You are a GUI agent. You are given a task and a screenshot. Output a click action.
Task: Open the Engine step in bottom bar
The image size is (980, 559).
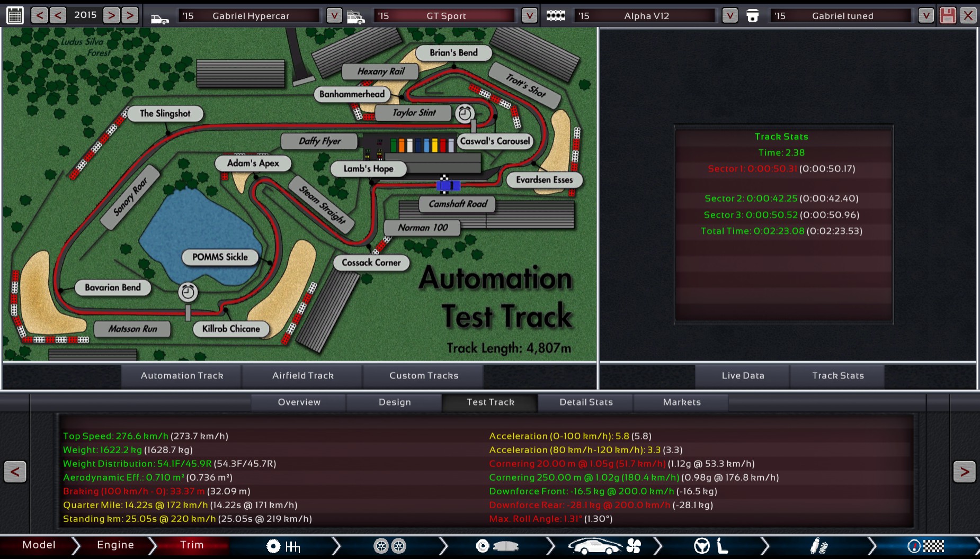coord(115,545)
